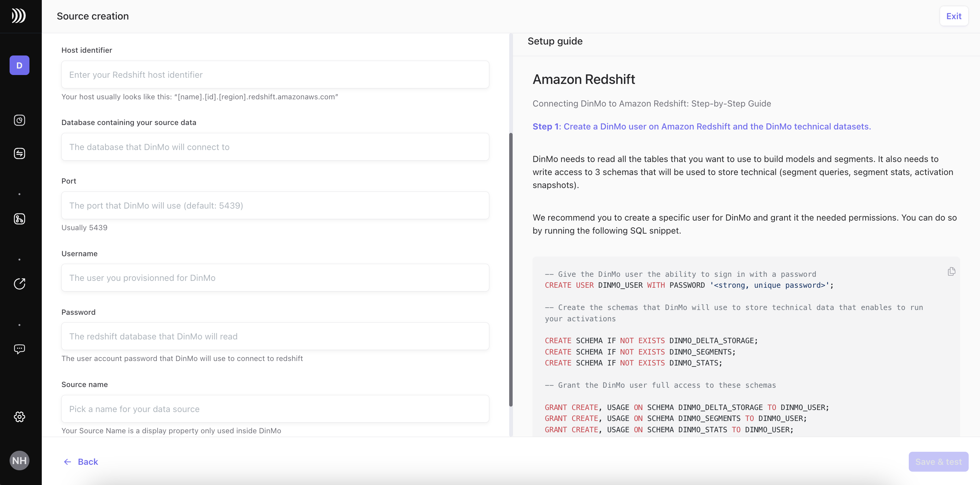
Task: Click the 'DinMo needs to read all' paragraph
Action: pyautogui.click(x=743, y=172)
